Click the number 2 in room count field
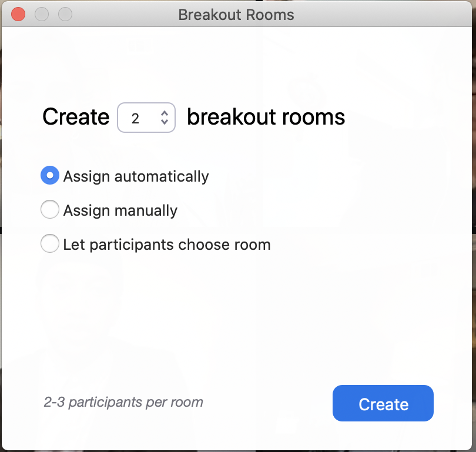Viewport: 476px width, 452px height. pyautogui.click(x=136, y=119)
